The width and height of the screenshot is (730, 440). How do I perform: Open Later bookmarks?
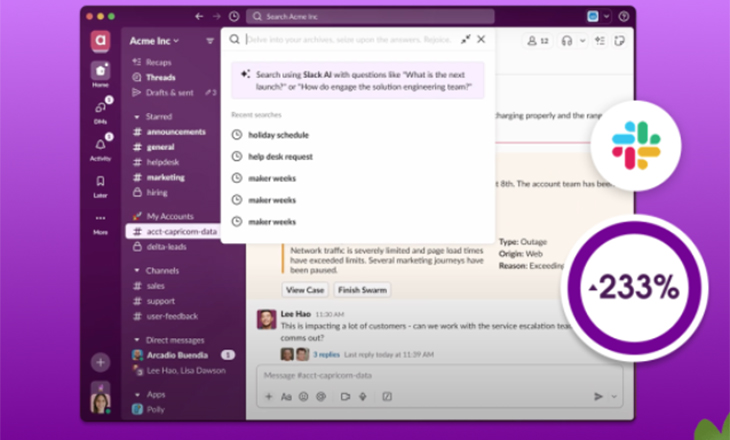coord(100,185)
